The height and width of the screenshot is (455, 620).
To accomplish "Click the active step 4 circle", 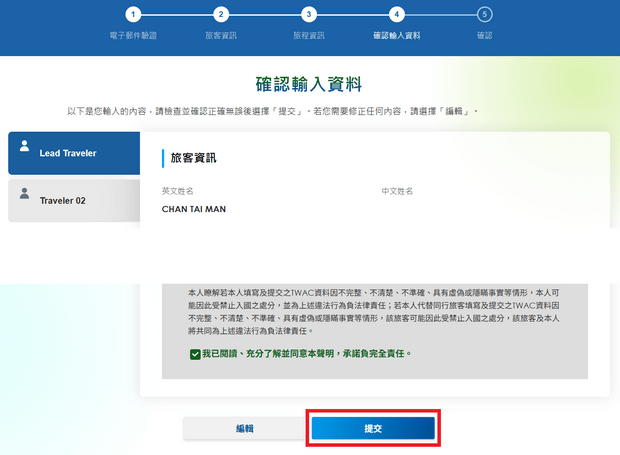I will [397, 15].
